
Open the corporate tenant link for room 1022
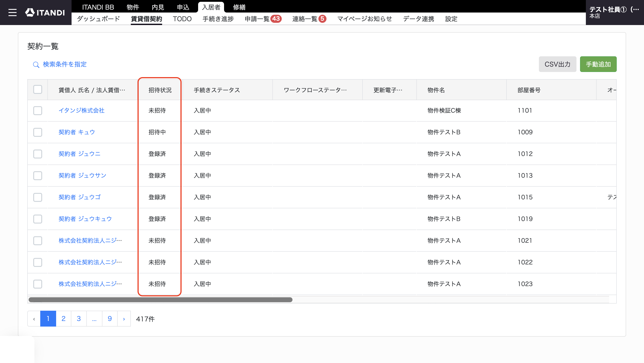(90, 262)
